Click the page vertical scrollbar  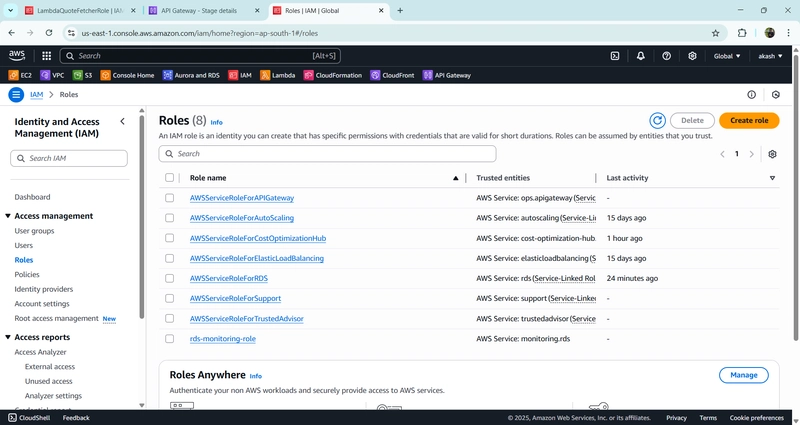796,196
